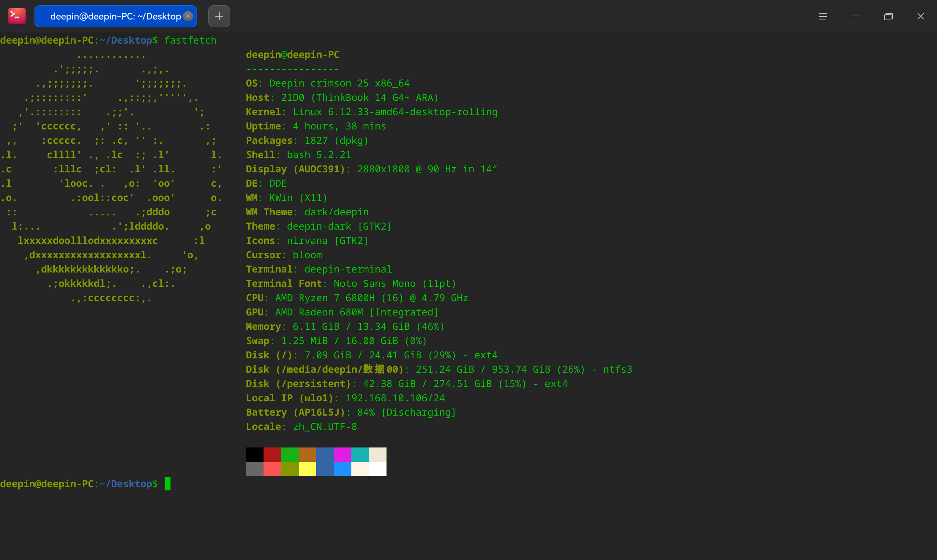
Task: Select the deepin@deepin-PC: ~/Desktop tab
Action: point(115,16)
